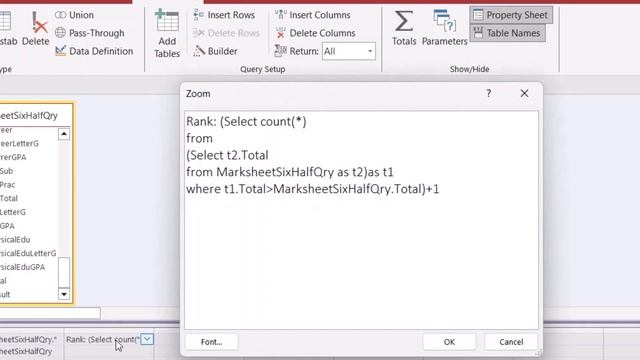Insert Columns into the query grid
Viewport: 640px width, 360px height.
tap(312, 15)
